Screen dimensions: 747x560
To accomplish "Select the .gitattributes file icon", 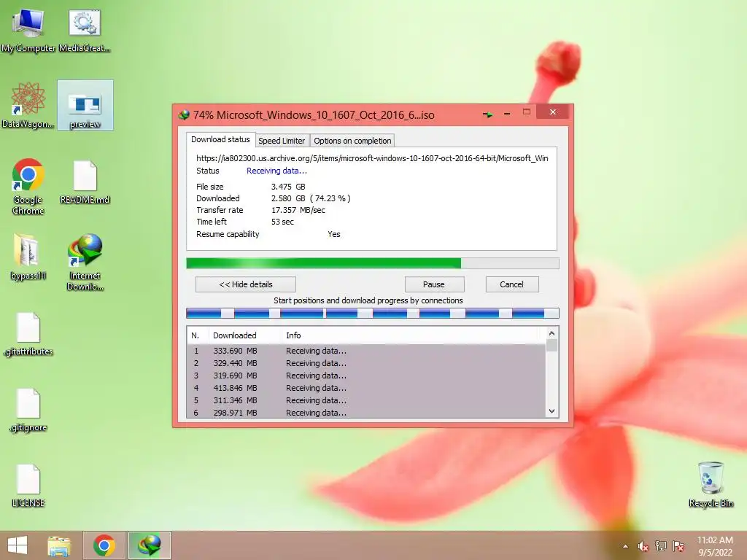I will pos(28,334).
